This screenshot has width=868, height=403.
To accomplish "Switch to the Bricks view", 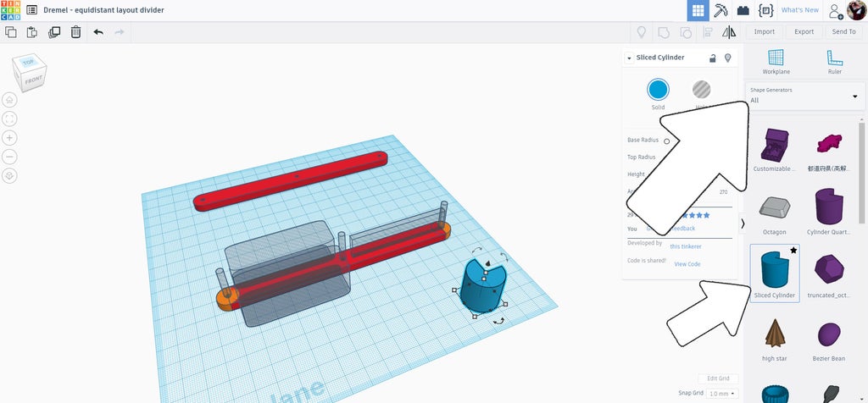I will [743, 10].
